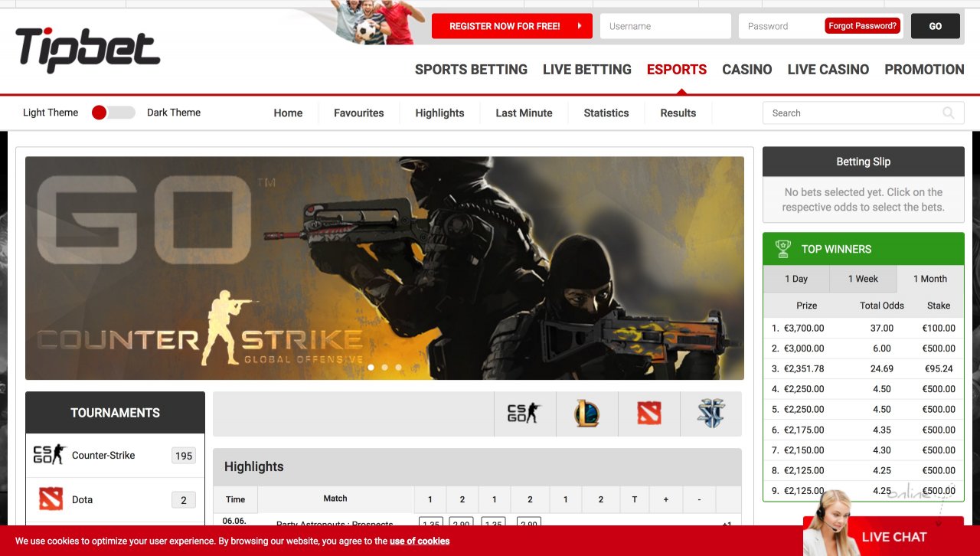
Task: Select the second banner carousel dot
Action: (384, 368)
